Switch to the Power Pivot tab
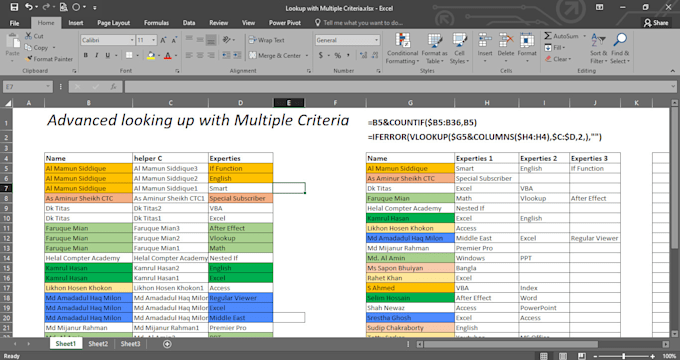This screenshot has width=680, height=360. (x=284, y=23)
